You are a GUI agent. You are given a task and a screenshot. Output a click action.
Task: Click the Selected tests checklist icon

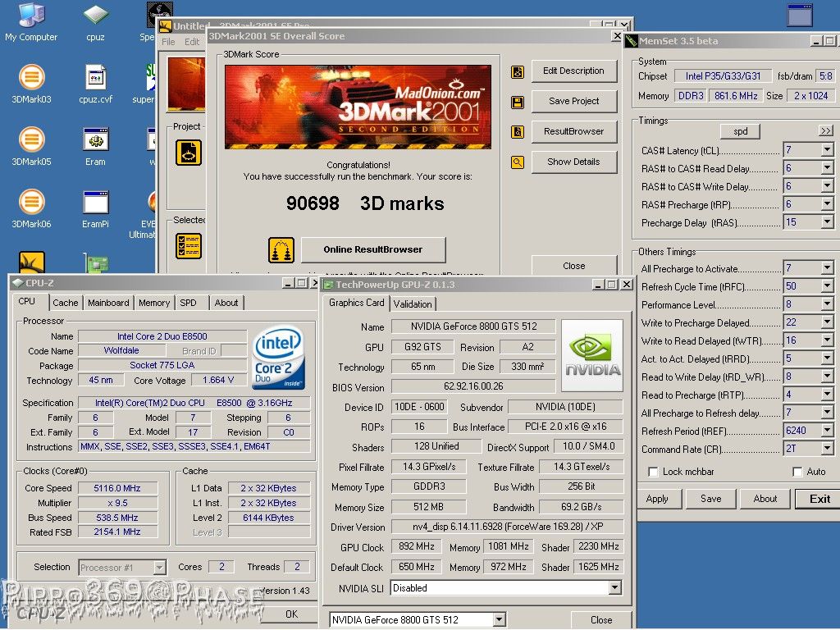pos(189,246)
